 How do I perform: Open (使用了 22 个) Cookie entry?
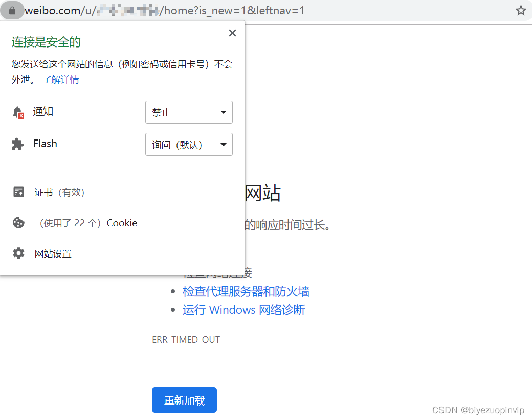click(88, 223)
